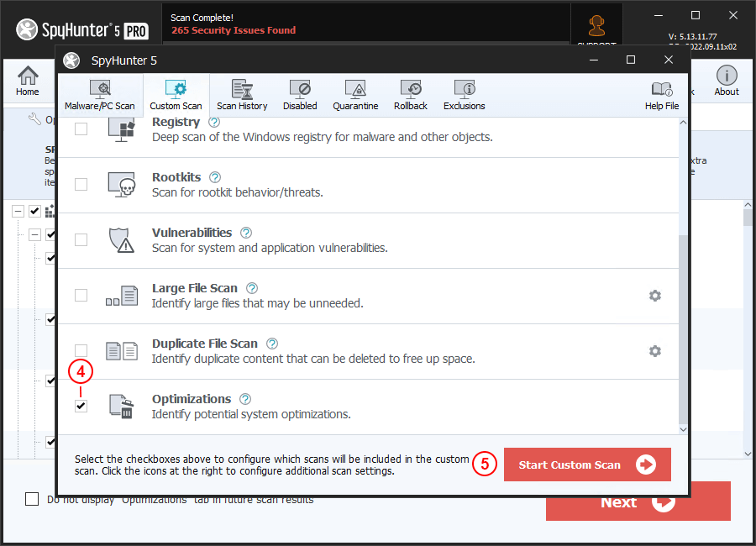
Task: Open the Malware/PC Scan tab
Action: pos(99,96)
